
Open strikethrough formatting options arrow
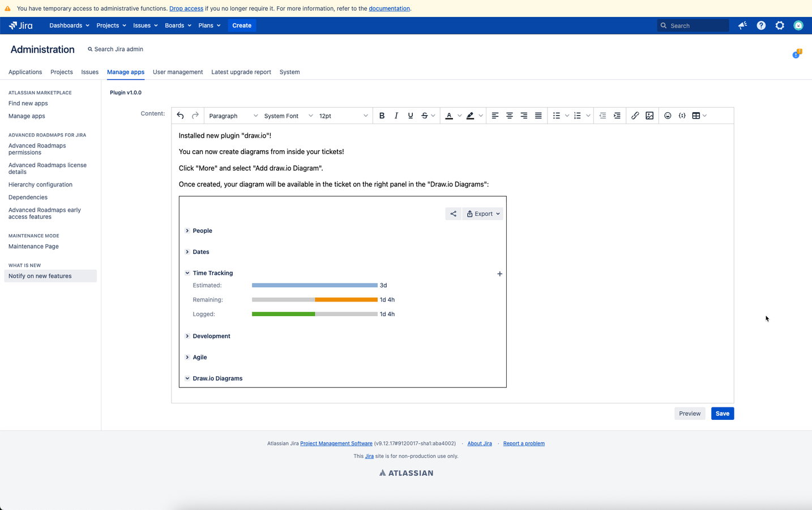[x=433, y=116]
